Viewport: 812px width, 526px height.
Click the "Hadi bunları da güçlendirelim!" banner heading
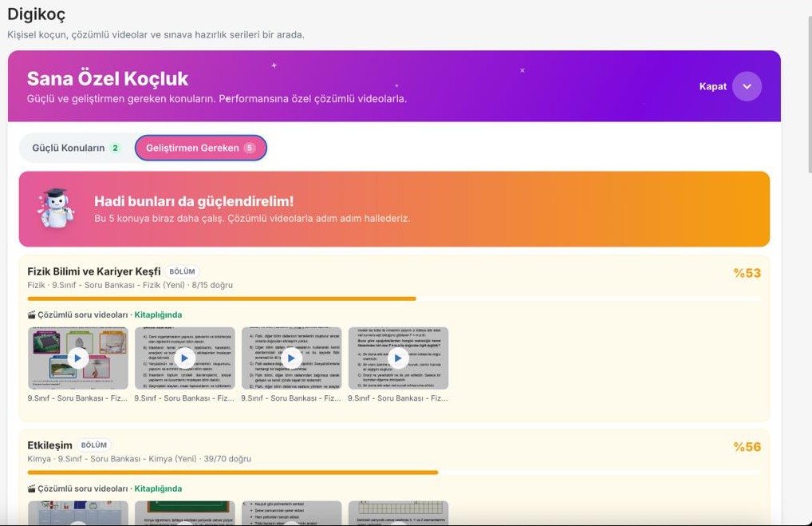pyautogui.click(x=194, y=201)
